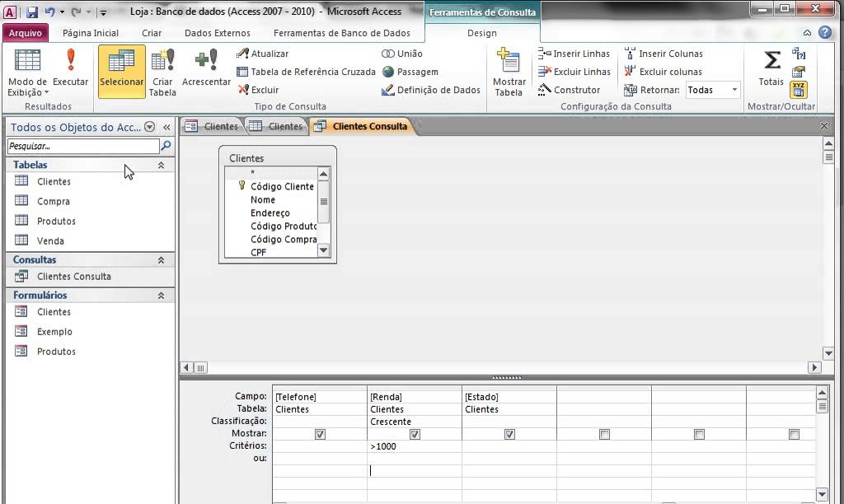Image resolution: width=844 pixels, height=504 pixels.
Task: Uncheck Mostrar for the Estado column
Action: coord(509,434)
